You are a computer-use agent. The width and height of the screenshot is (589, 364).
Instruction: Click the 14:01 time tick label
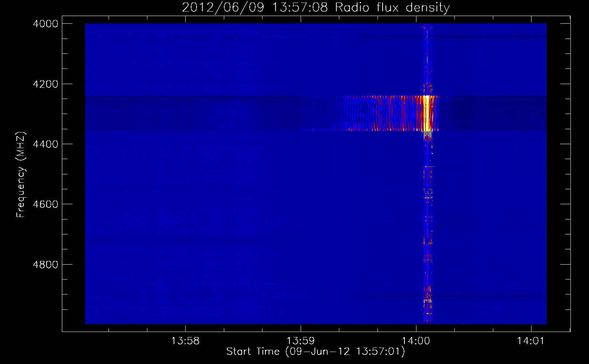point(531,341)
